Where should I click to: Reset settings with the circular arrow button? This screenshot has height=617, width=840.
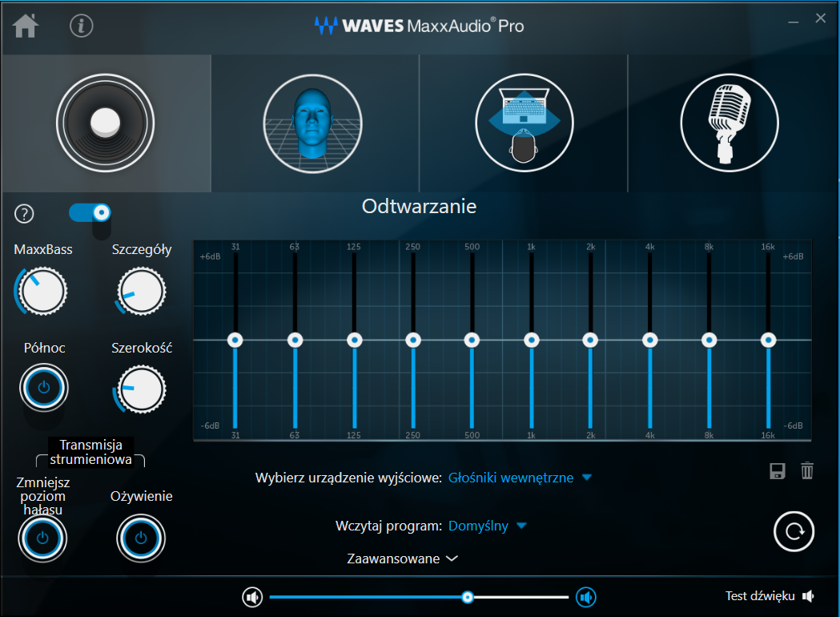(794, 531)
